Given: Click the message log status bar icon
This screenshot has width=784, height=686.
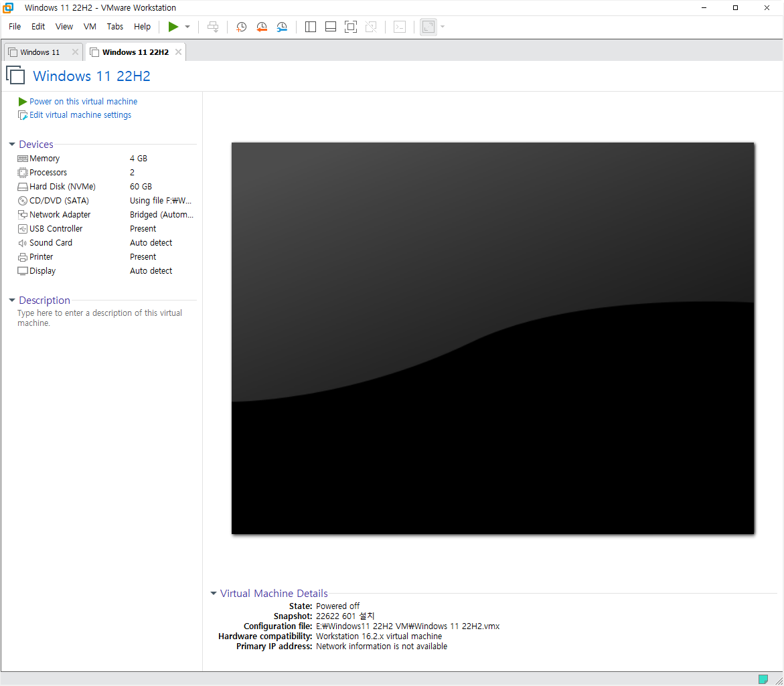Looking at the screenshot, I should pos(763,679).
